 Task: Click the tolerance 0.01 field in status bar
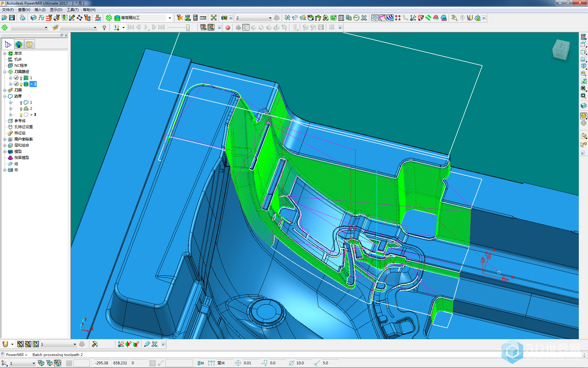tap(251, 363)
